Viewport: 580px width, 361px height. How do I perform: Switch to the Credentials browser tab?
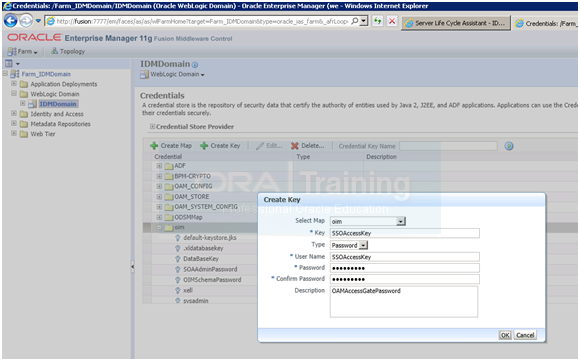point(546,23)
